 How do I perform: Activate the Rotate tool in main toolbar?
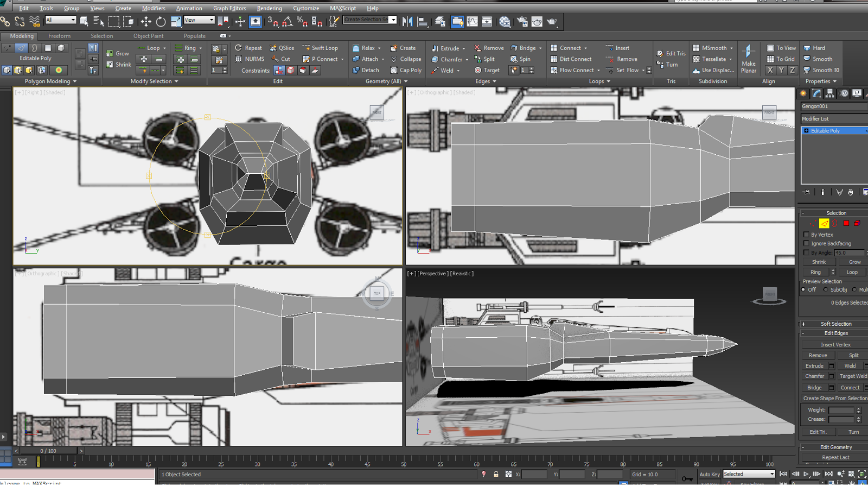(161, 22)
